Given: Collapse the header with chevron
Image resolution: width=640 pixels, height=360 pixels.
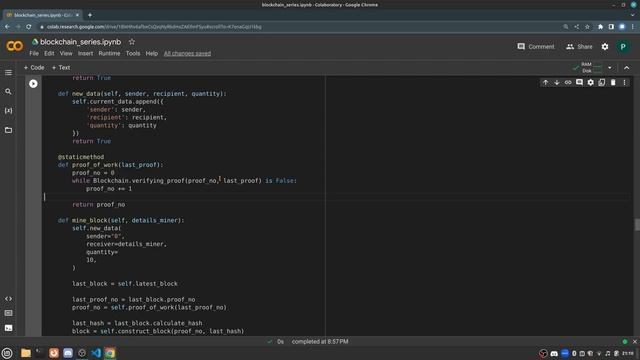Looking at the screenshot, I should [627, 68].
